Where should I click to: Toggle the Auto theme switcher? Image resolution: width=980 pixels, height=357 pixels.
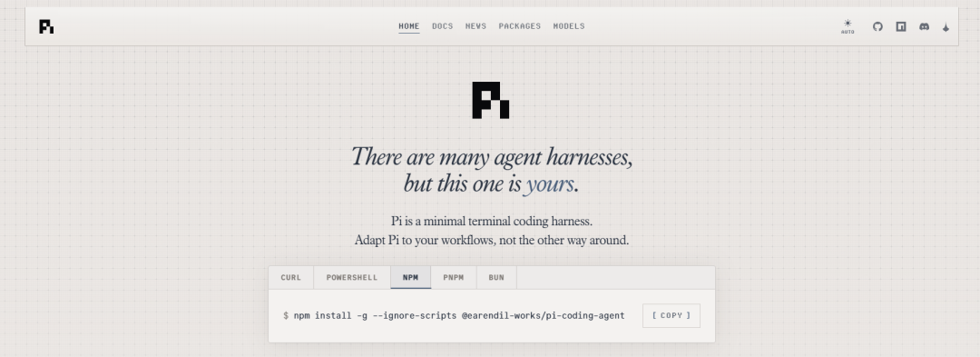click(x=848, y=26)
